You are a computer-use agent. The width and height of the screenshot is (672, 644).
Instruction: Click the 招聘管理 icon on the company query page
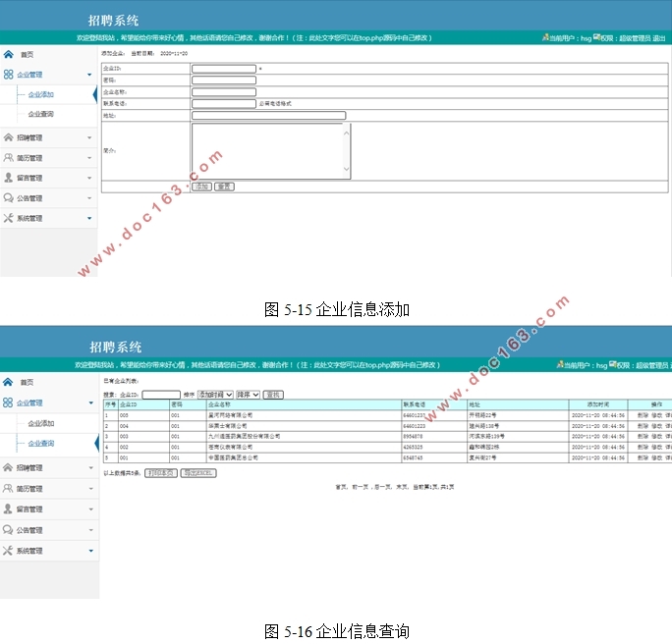[x=8, y=467]
